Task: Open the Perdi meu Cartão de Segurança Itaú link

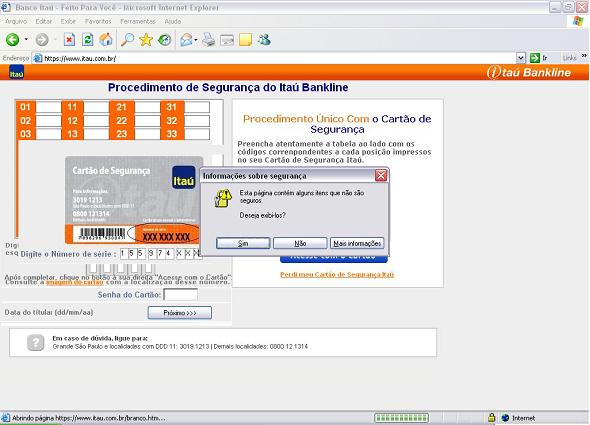Action: [x=337, y=274]
